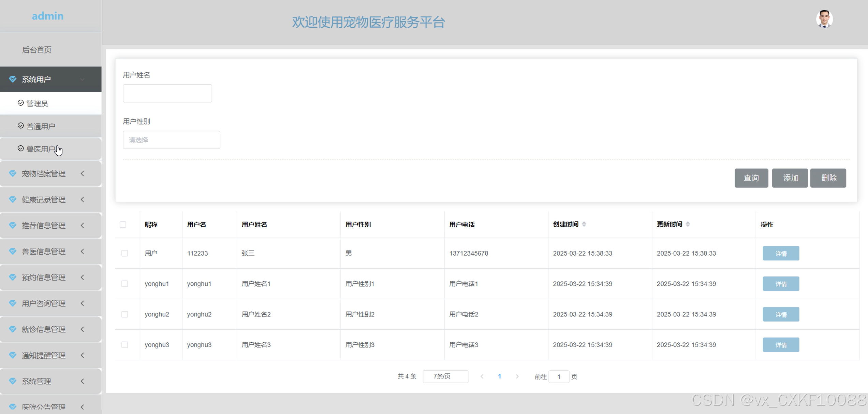Click the heart icon beside 预约信息管理
The image size is (868, 414).
coord(13,277)
